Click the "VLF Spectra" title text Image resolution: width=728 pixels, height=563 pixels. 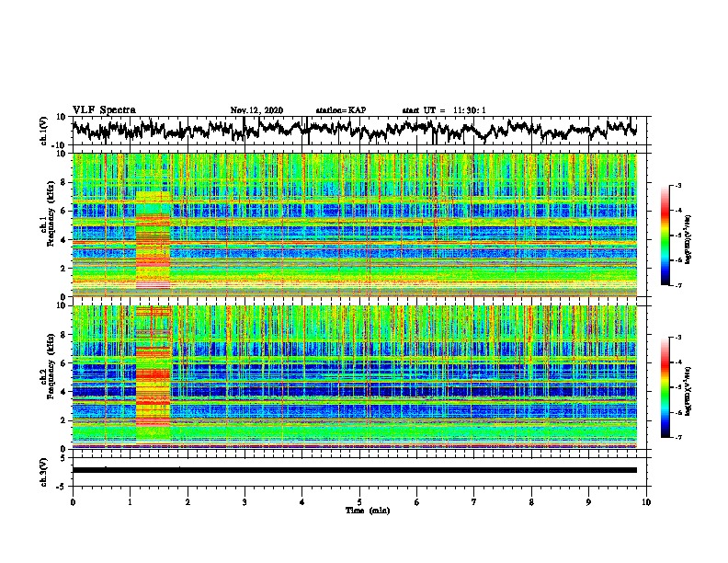tap(104, 109)
